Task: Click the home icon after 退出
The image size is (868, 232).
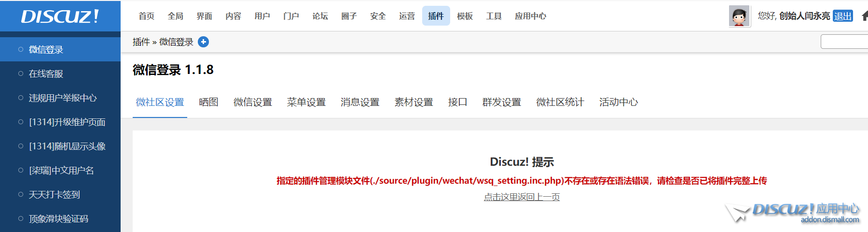Action: tap(865, 16)
